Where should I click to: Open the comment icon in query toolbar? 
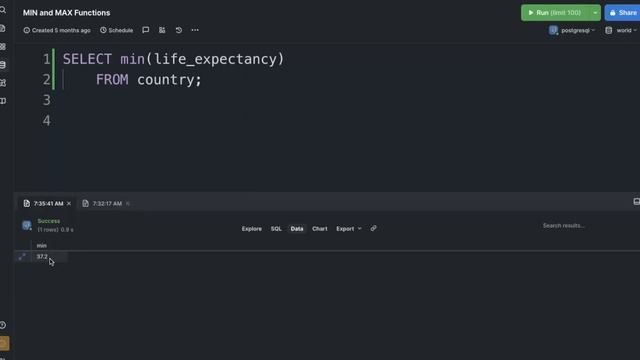point(146,30)
